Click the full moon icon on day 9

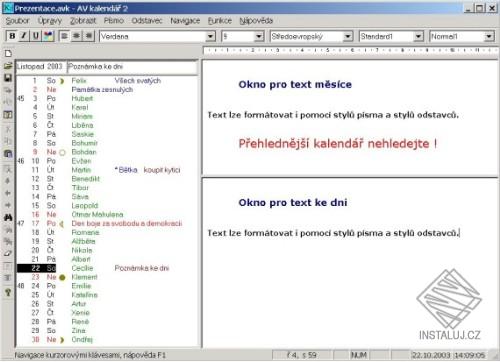pos(62,153)
